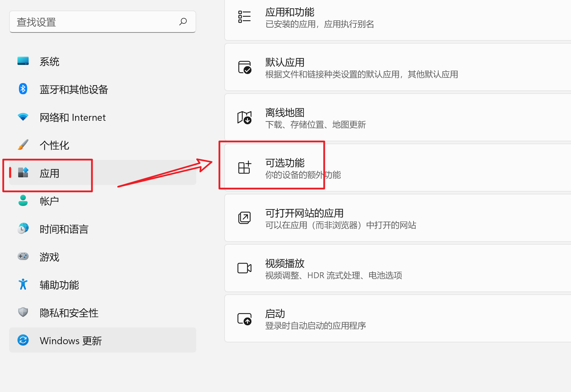571x392 pixels.
Task: Open the 离线地图 heading
Action: [x=285, y=113]
